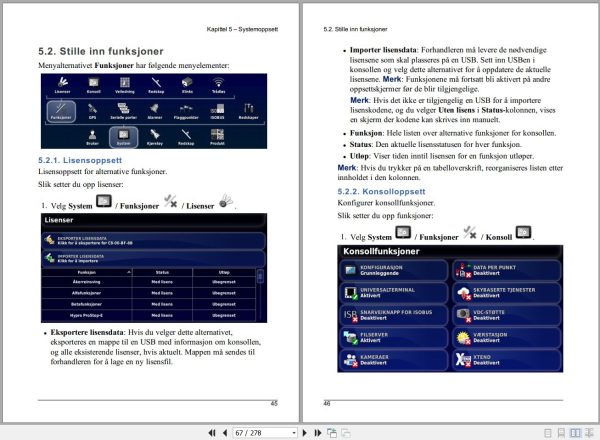
Task: Click the 5.2. Stille inn funksjoner heading
Action: [101, 51]
